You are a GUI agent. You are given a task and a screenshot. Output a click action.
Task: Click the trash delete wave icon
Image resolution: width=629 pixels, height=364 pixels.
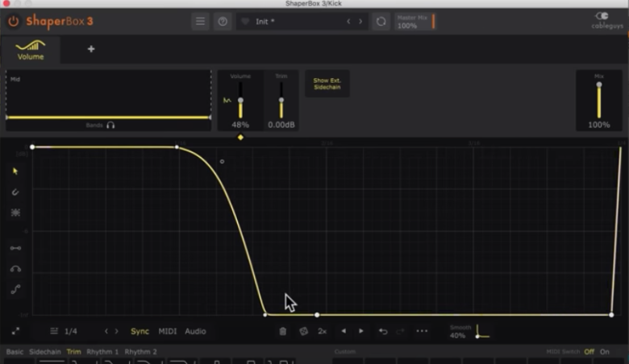point(283,331)
